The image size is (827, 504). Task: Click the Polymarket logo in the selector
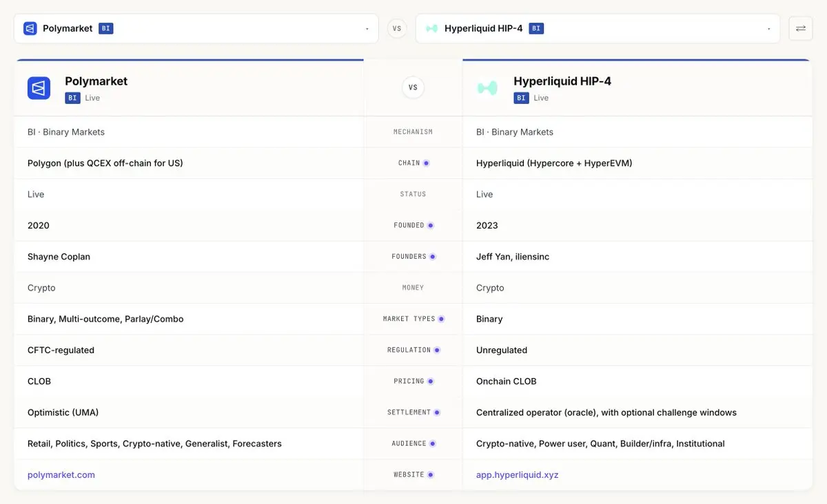click(x=30, y=28)
